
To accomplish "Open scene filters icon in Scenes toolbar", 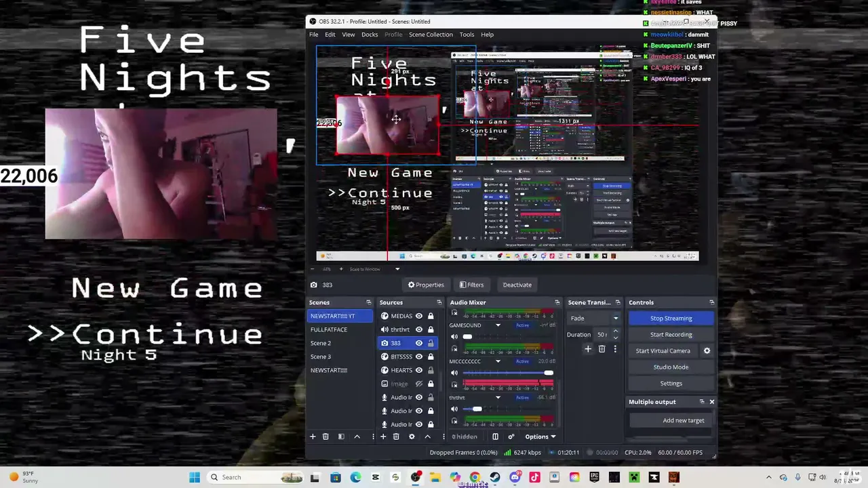I will click(x=341, y=436).
